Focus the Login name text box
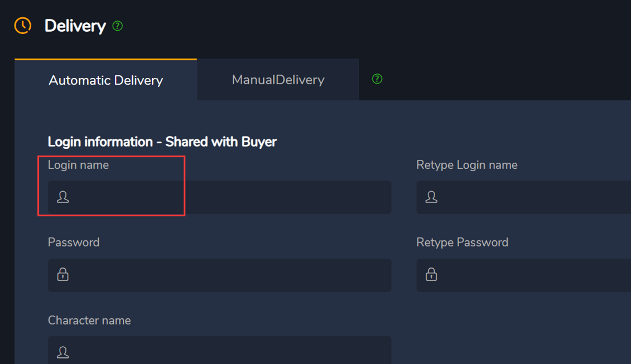 tap(220, 197)
